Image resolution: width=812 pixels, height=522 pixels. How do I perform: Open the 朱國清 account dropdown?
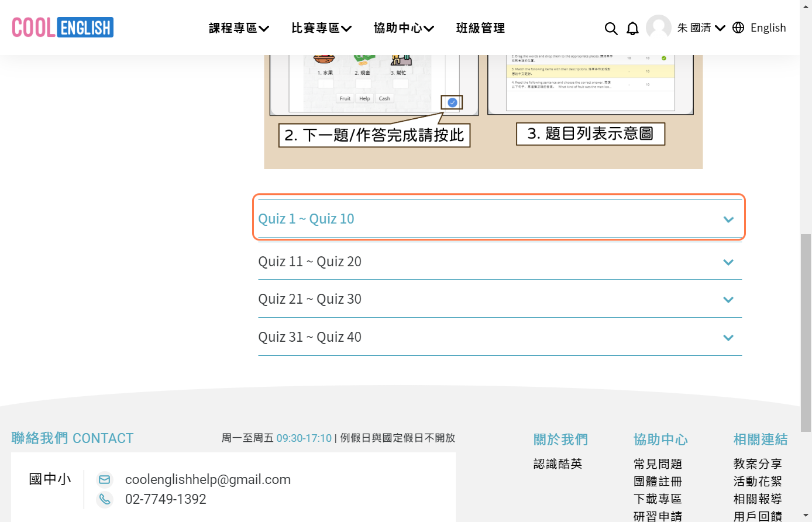(701, 28)
